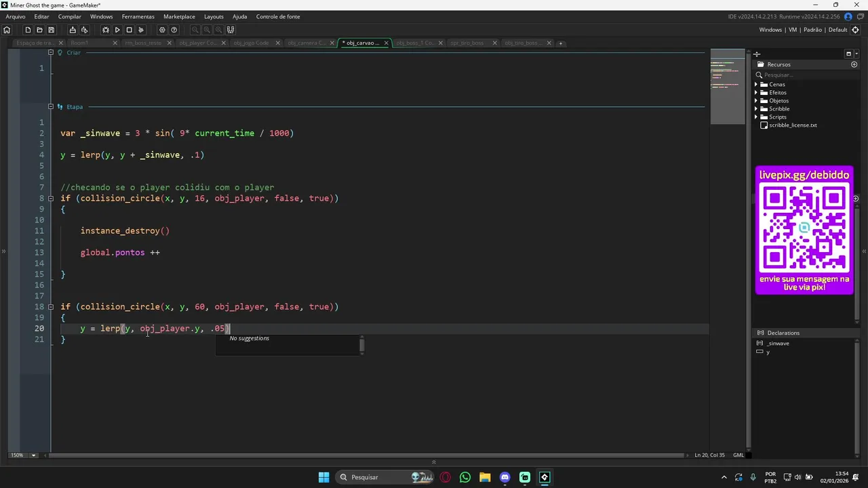This screenshot has height=488, width=868.
Task: Open the Help question mark icon
Action: pyautogui.click(x=174, y=30)
